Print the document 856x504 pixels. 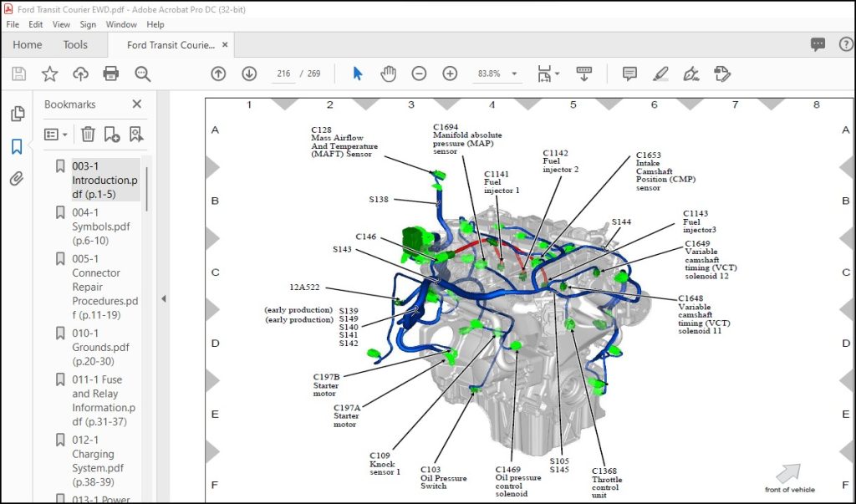tap(111, 74)
